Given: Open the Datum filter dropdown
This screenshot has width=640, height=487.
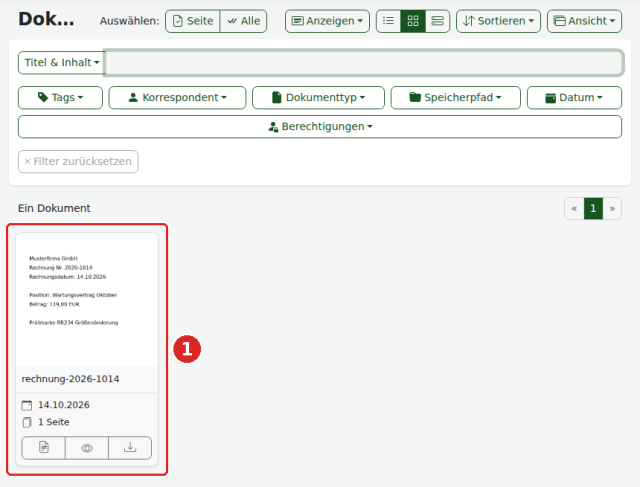Looking at the screenshot, I should tap(574, 98).
